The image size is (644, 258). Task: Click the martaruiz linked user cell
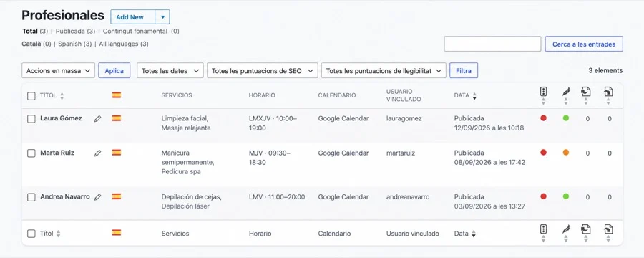pos(401,153)
